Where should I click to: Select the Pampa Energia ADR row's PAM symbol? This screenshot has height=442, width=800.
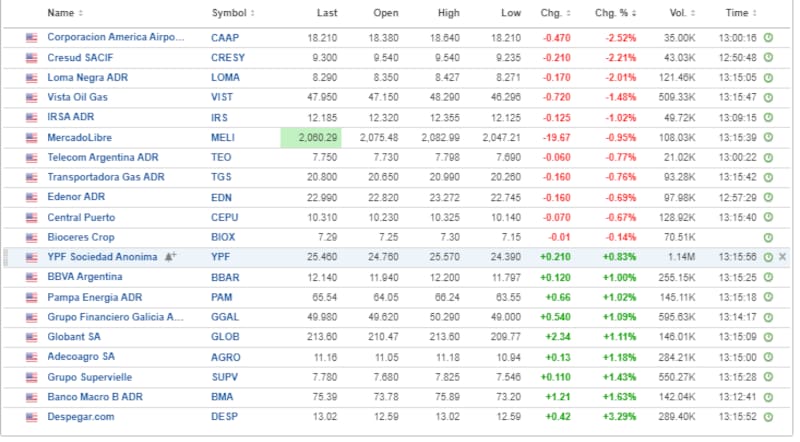click(222, 297)
